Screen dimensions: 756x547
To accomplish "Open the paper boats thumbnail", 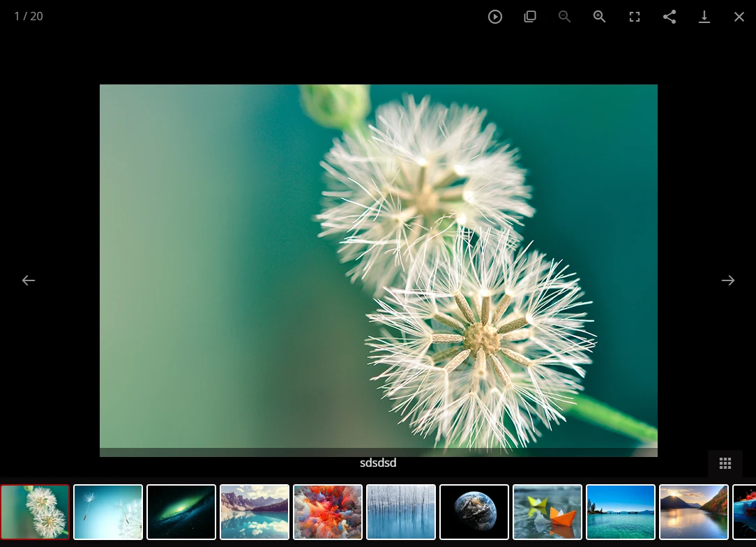I will tap(547, 512).
